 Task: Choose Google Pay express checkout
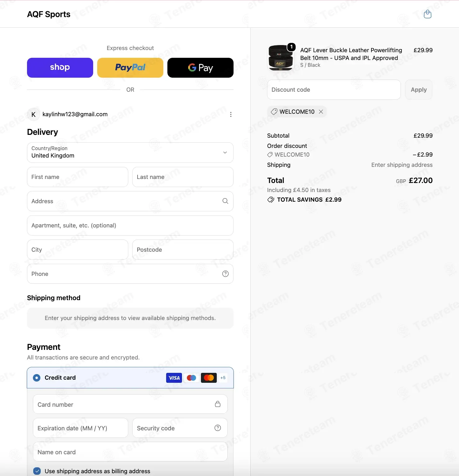click(200, 68)
